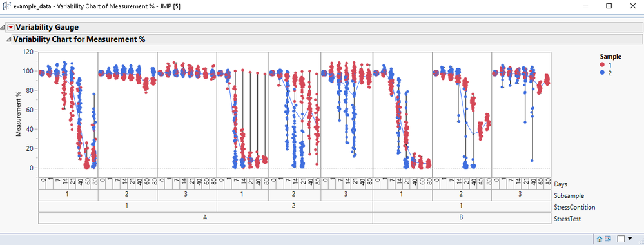Click the Measurement % y-axis title
The image size is (644, 245).
[x=18, y=114]
